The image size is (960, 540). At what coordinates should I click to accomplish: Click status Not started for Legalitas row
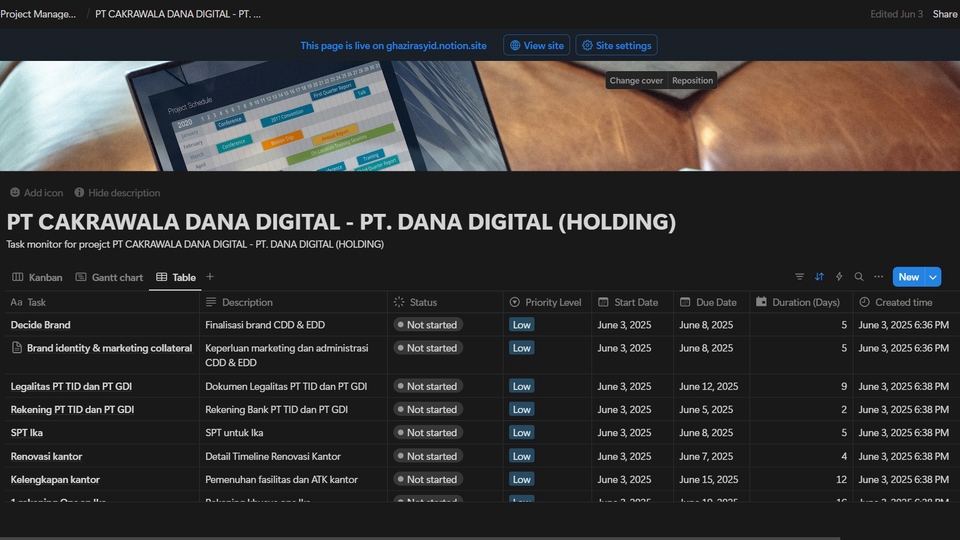[428, 386]
